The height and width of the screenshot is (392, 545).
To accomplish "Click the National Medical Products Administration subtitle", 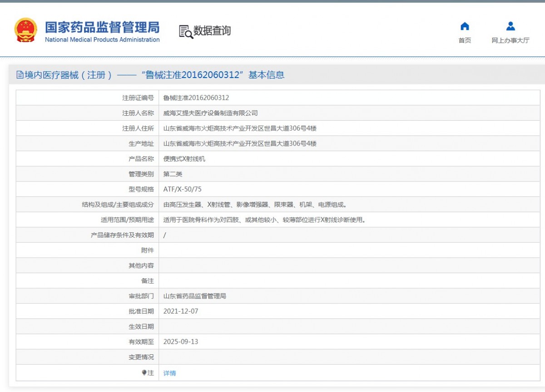I will coord(102,40).
